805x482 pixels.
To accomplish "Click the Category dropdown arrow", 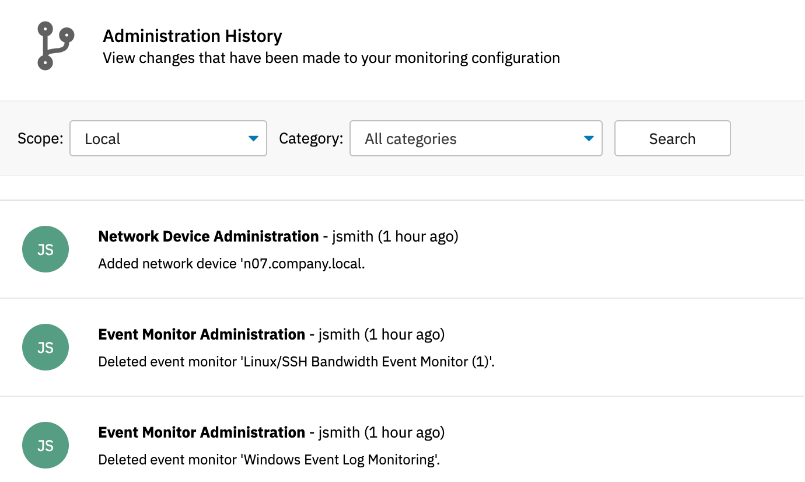I will tap(589, 139).
